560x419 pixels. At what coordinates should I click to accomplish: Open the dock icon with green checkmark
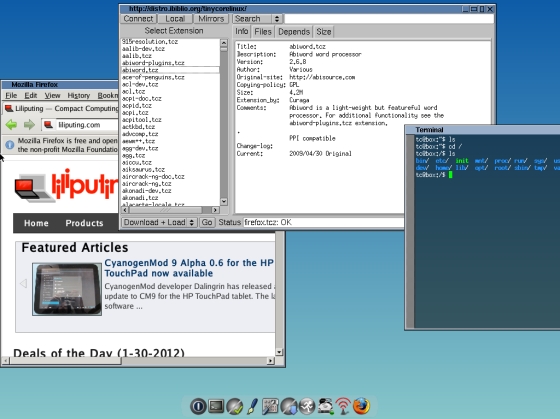coord(235,406)
